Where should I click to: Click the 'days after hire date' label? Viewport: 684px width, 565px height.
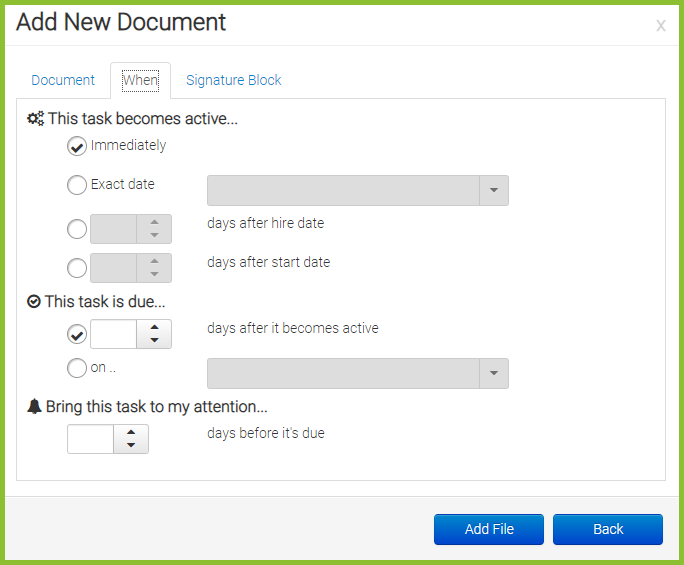266,223
